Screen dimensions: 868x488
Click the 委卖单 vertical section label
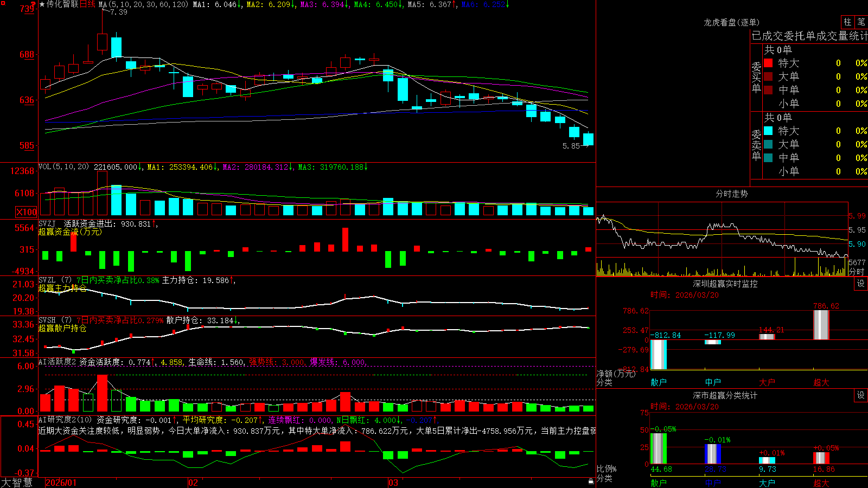pyautogui.click(x=756, y=145)
